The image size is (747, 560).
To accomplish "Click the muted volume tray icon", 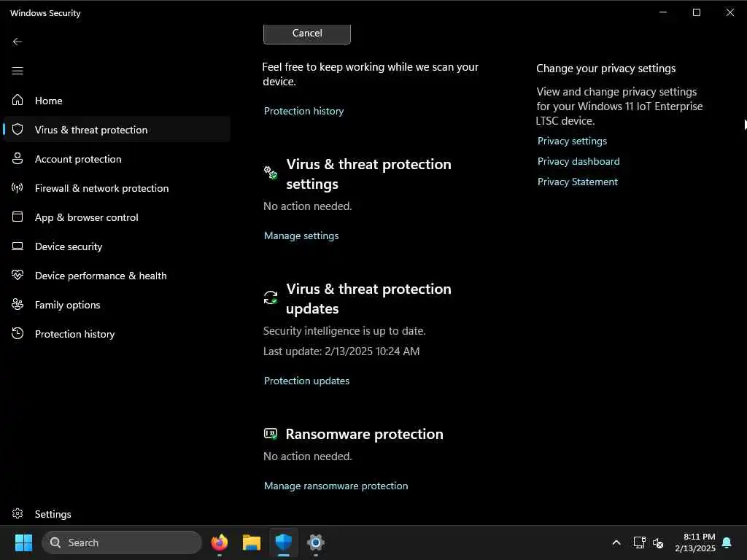I will 658,542.
